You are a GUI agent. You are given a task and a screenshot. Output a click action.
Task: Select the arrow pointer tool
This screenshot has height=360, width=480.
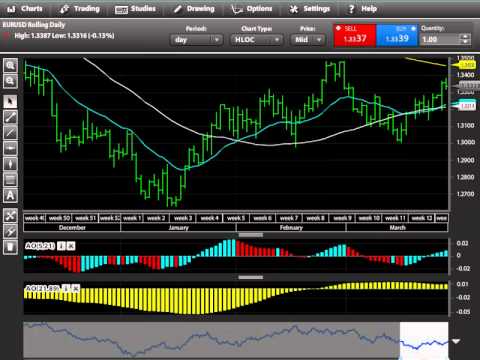[10, 102]
